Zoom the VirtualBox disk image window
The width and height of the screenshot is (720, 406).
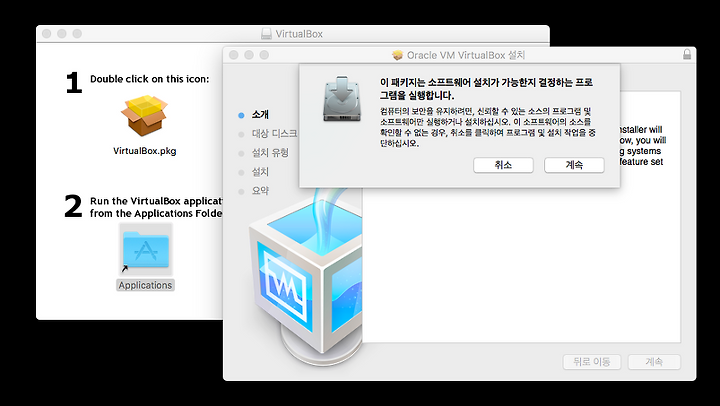pos(77,34)
